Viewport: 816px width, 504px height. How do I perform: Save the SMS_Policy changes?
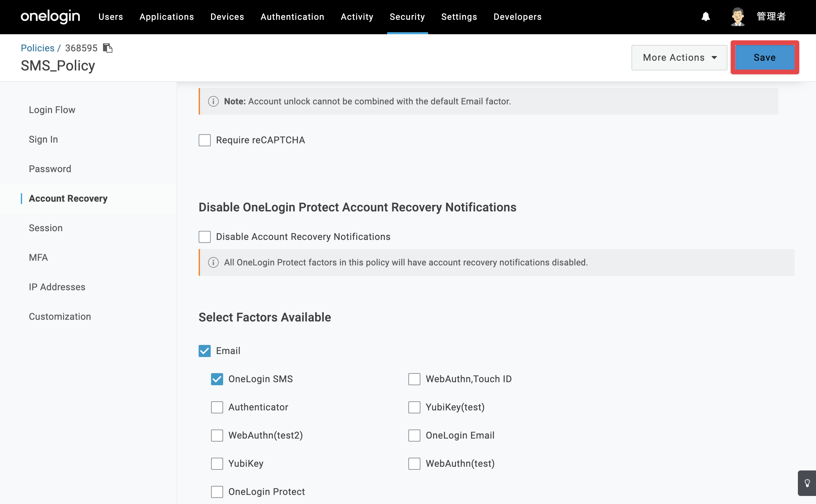pos(765,58)
